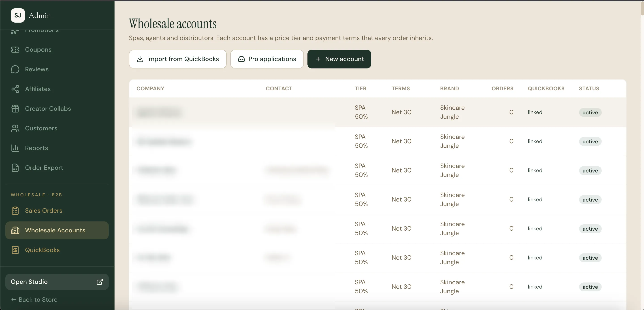
Task: Click SPA · 50% tier in the second row
Action: pos(362,141)
